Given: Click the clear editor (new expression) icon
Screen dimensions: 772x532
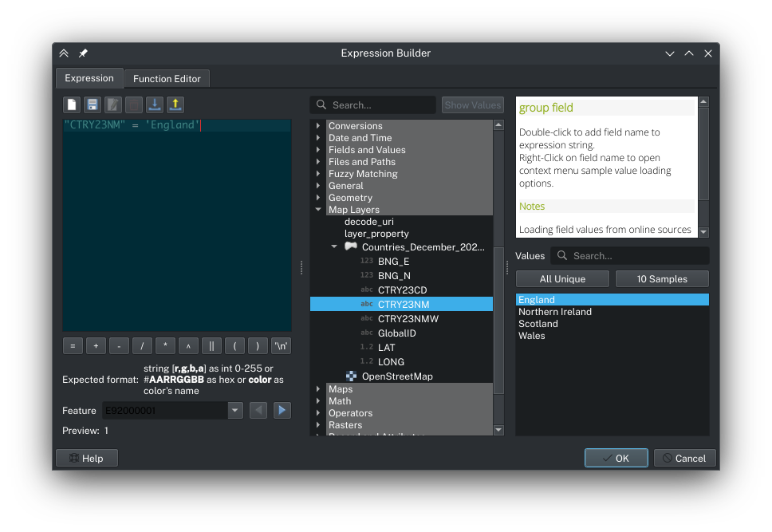Looking at the screenshot, I should pyautogui.click(x=72, y=105).
